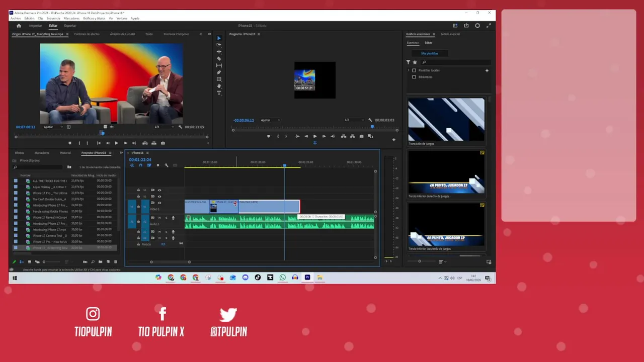Mute the Audio 1 track
644x362 pixels.
(159, 218)
